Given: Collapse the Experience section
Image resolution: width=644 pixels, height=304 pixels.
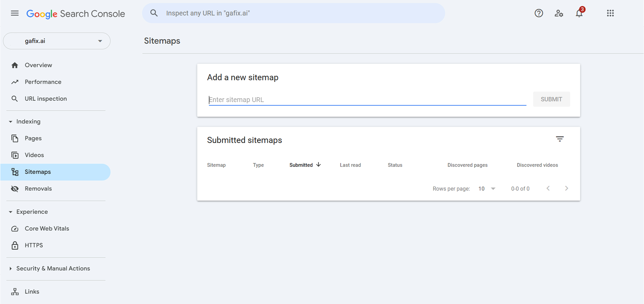Looking at the screenshot, I should [11, 212].
